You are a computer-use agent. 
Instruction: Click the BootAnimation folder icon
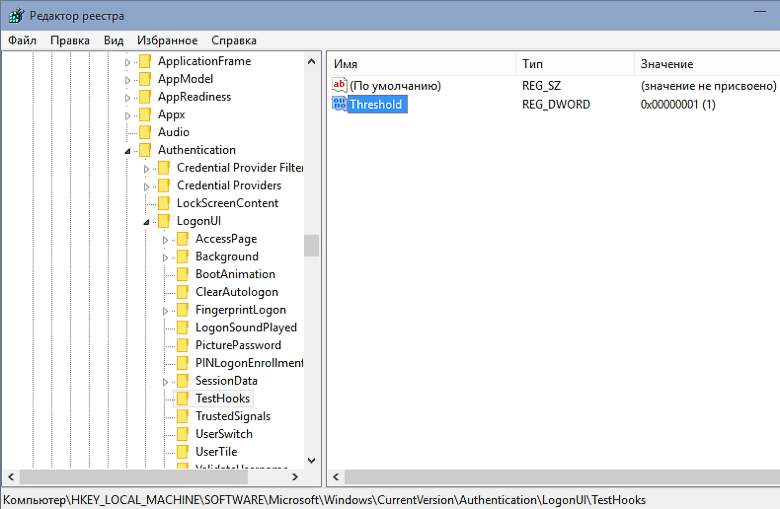[x=183, y=274]
